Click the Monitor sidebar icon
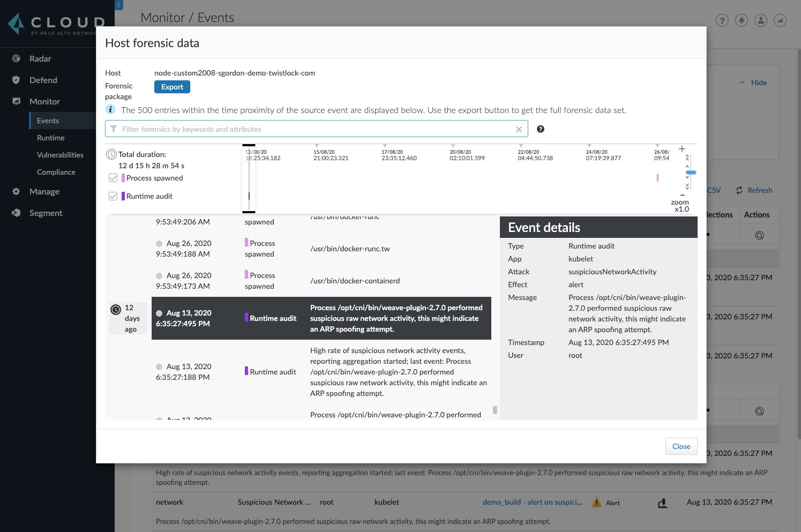 16,101
